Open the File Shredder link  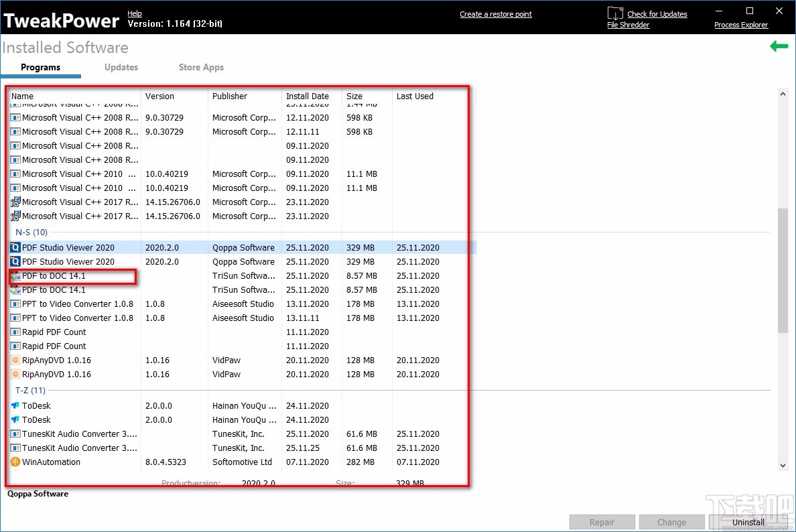tap(628, 25)
